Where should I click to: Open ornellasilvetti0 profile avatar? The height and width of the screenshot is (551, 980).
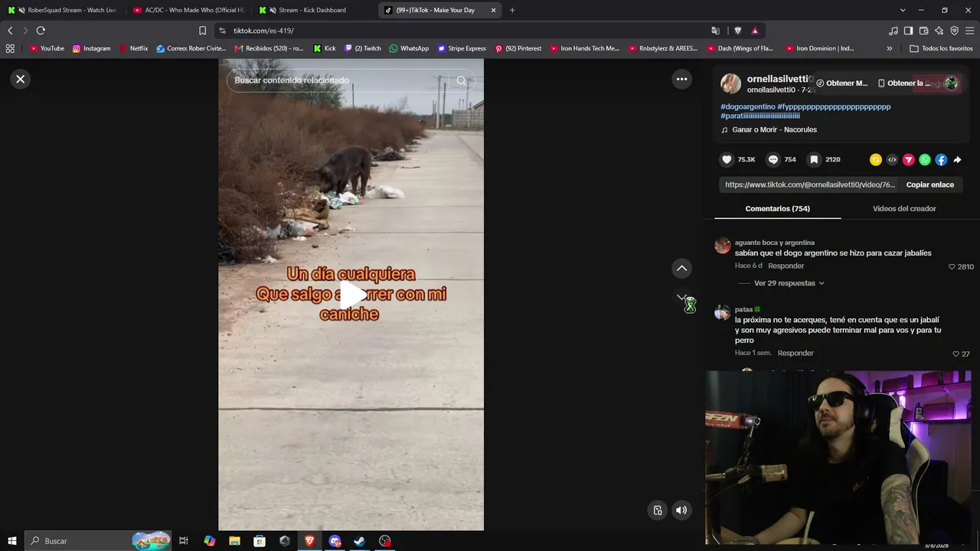pyautogui.click(x=730, y=83)
